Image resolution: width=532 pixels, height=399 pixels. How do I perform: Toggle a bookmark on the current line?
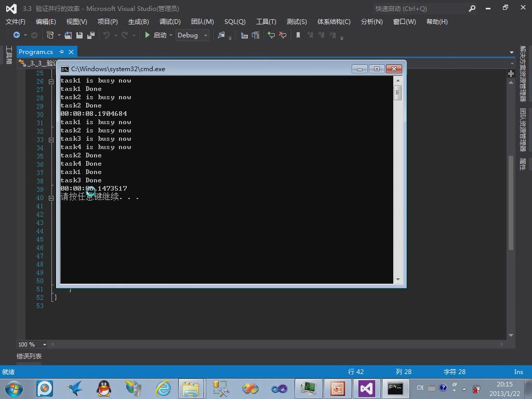pyautogui.click(x=298, y=35)
